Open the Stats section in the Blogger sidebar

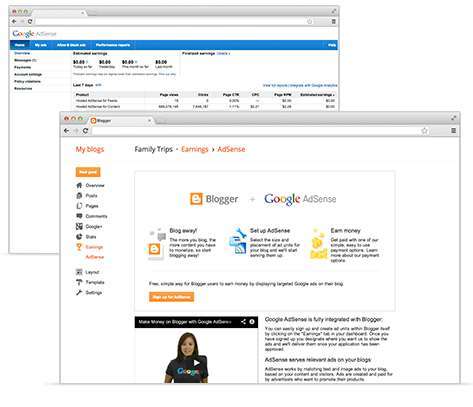(x=86, y=237)
